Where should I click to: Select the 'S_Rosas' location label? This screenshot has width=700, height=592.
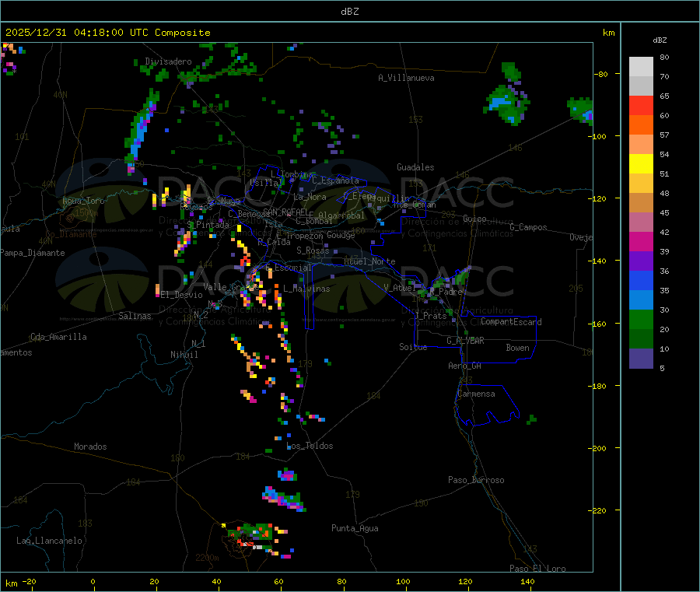[x=313, y=250]
